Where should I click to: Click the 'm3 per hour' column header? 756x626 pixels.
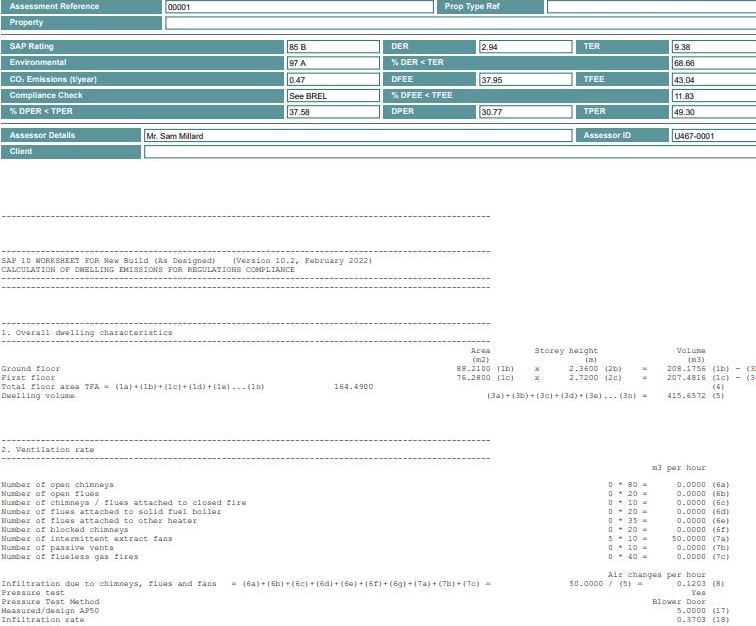tap(679, 468)
